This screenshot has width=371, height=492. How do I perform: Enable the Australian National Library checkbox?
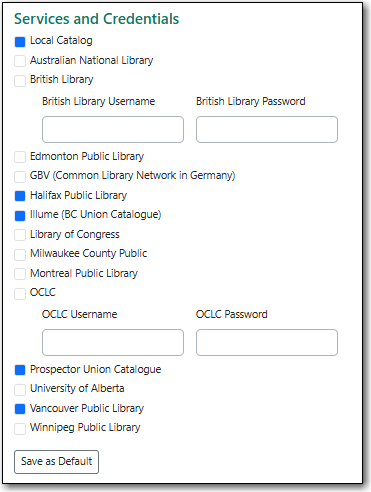[x=20, y=61]
